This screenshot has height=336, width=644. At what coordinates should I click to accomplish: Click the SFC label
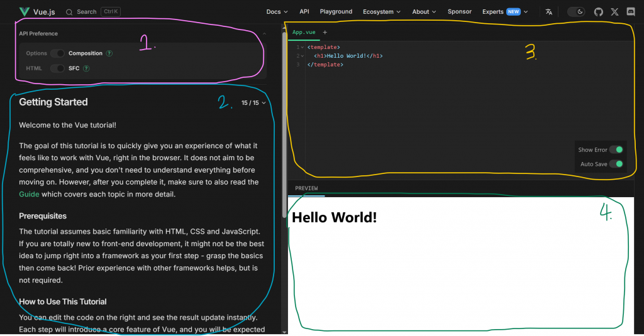(74, 68)
